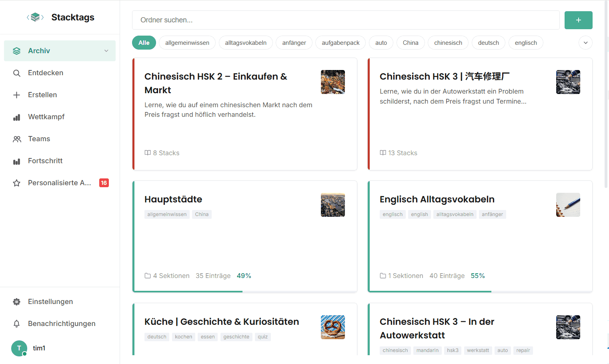Click the Wettkampf bar chart icon
609x364 pixels.
[x=16, y=117]
